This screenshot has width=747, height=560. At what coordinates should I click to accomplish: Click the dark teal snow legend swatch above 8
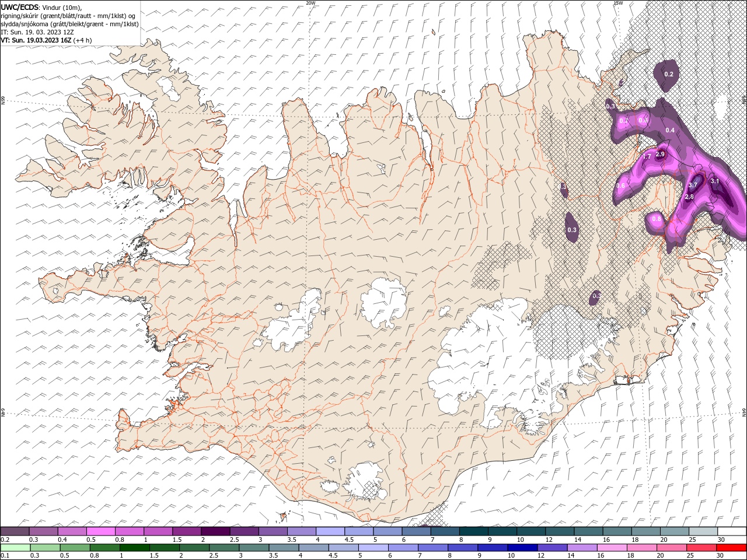point(474,531)
